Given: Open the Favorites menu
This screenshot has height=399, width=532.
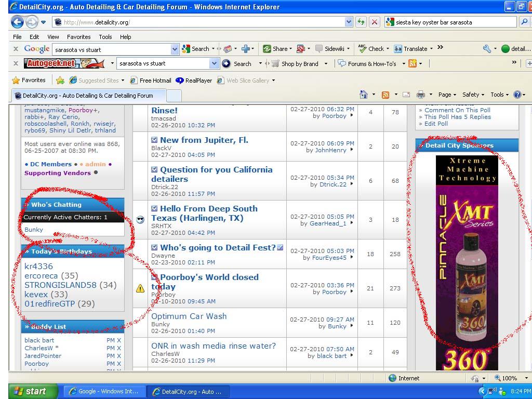Looking at the screenshot, I should 79,37.
